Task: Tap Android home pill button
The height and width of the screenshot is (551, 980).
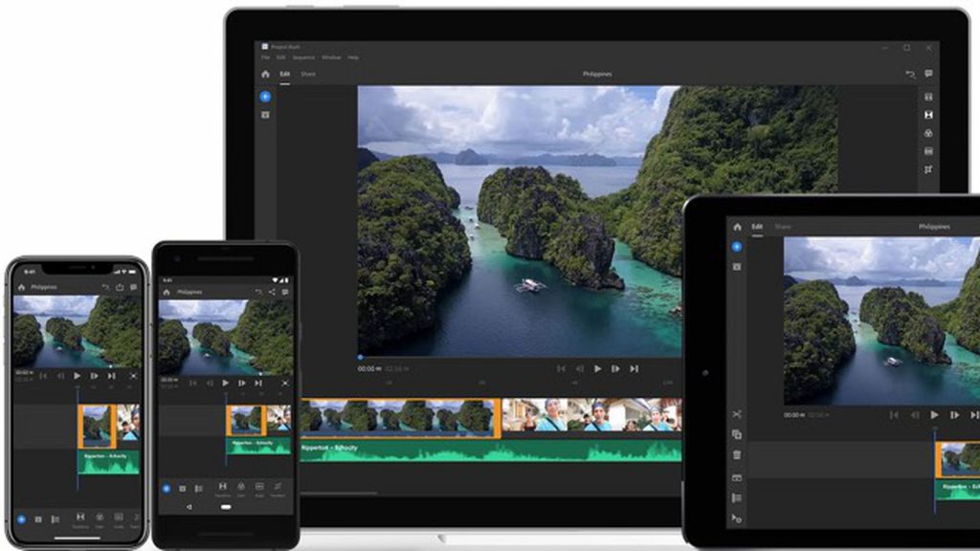Action: 226,507
